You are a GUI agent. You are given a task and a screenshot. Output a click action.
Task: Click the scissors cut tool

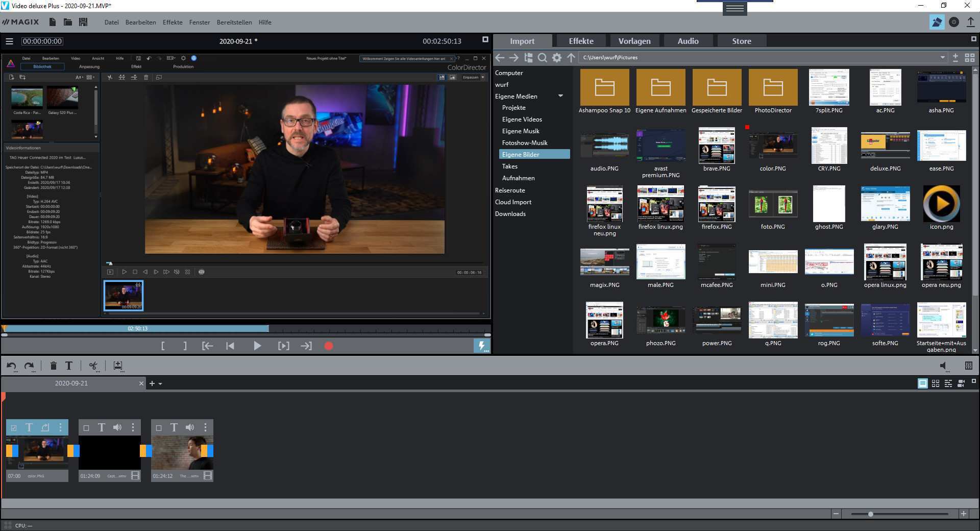coord(93,366)
